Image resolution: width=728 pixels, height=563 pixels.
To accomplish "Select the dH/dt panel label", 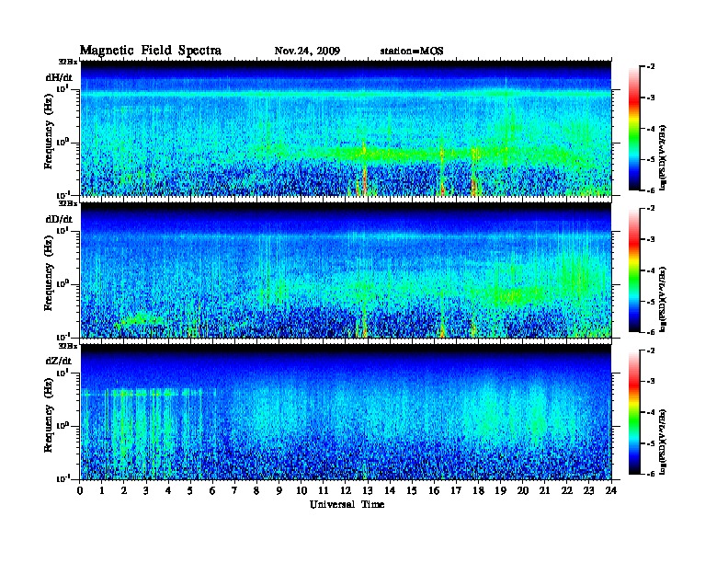I will (x=59, y=77).
